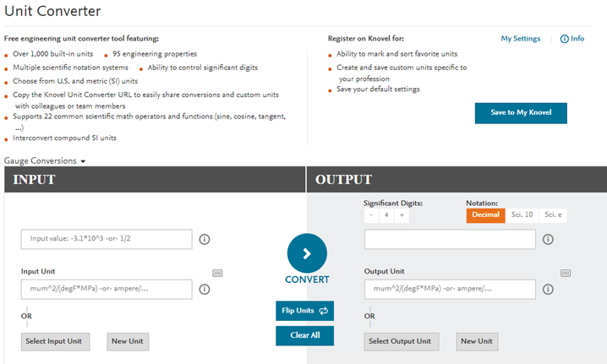
Task: Open My Settings link
Action: 520,39
